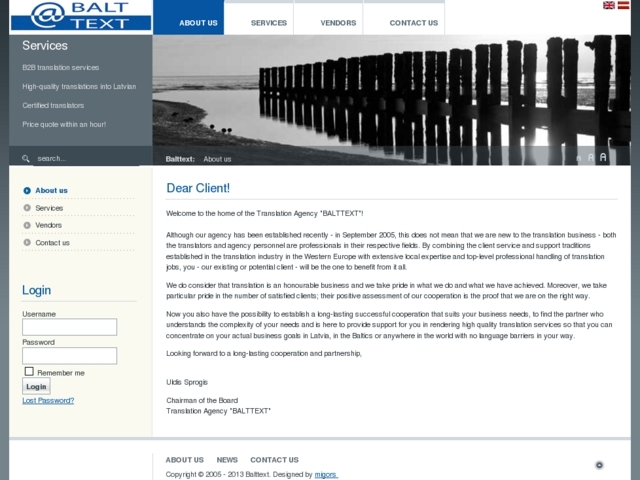Switch language to Latvian flag

click(623, 5)
